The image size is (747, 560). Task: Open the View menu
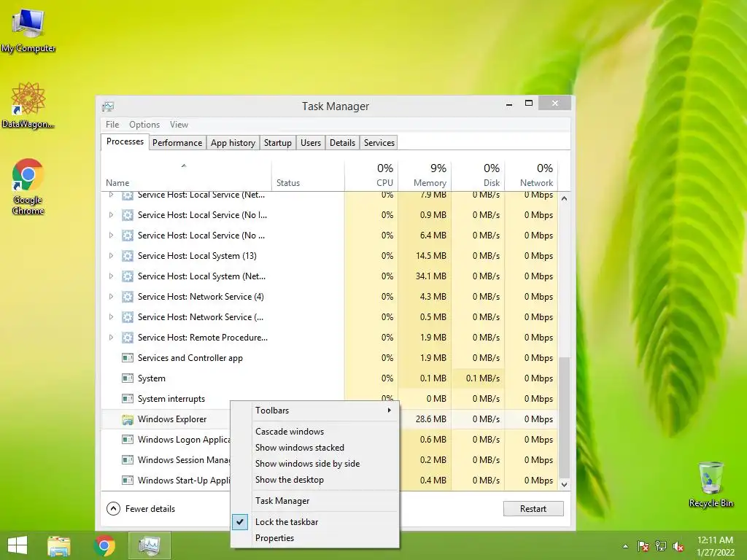(179, 124)
